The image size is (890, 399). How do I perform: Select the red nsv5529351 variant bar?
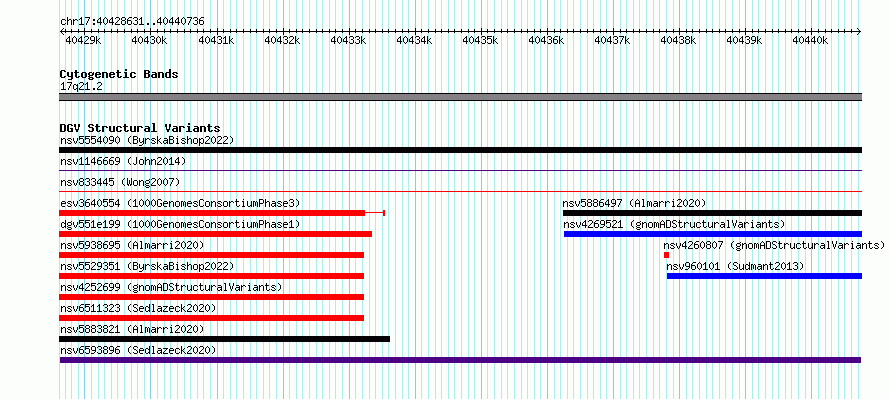(211, 276)
